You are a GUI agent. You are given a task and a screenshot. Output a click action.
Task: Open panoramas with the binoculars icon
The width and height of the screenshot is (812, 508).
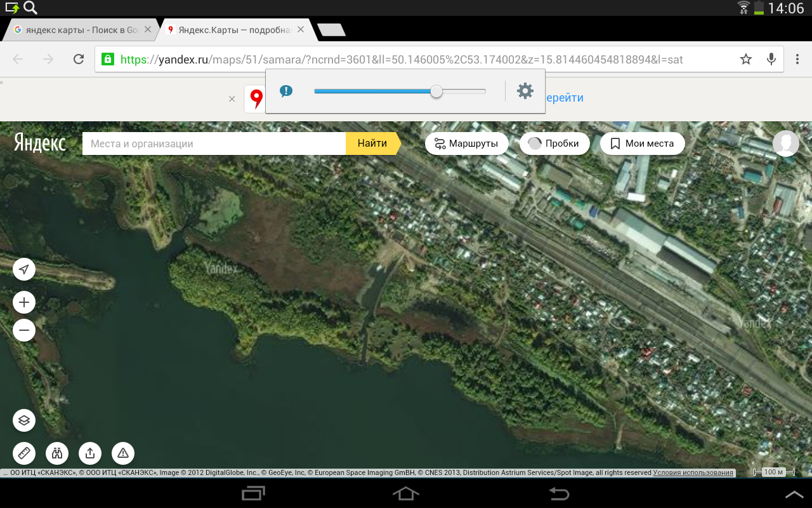tap(57, 453)
